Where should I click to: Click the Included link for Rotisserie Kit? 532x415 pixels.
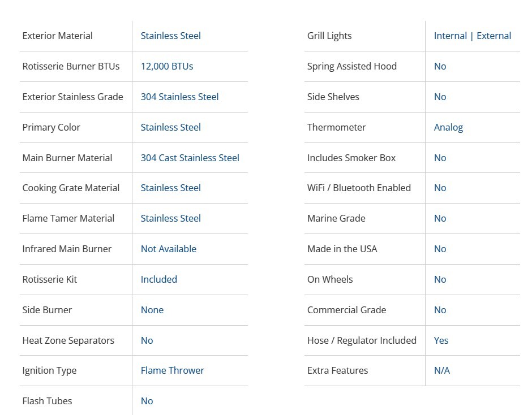pos(158,279)
